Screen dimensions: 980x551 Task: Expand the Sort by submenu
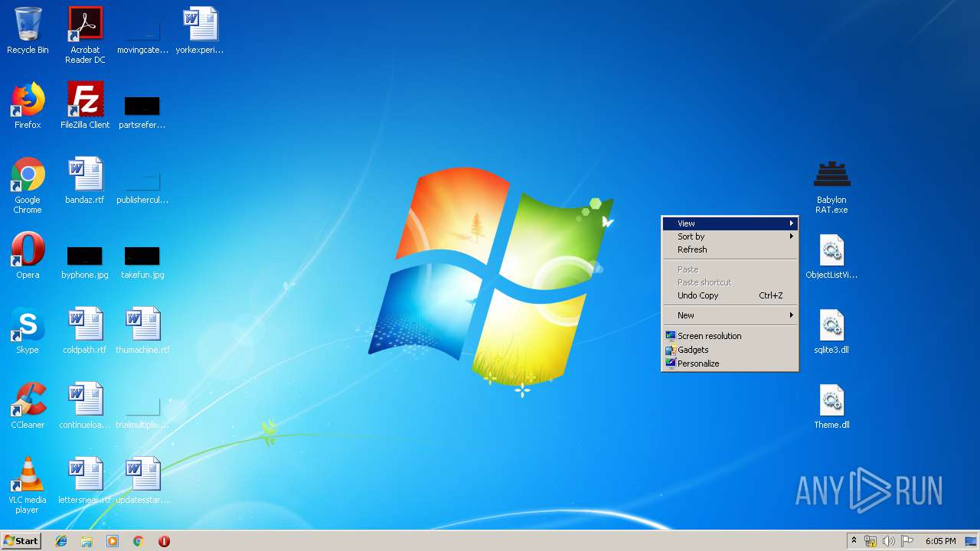click(730, 236)
